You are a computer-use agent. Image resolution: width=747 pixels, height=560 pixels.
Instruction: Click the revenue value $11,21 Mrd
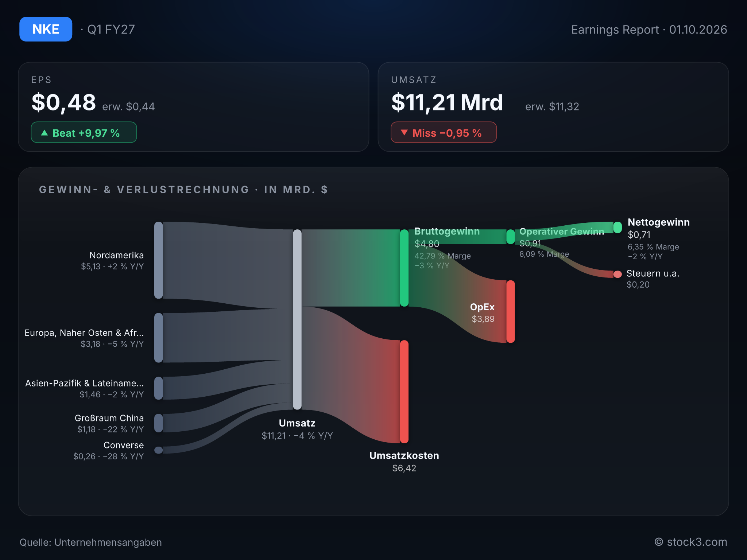447,102
